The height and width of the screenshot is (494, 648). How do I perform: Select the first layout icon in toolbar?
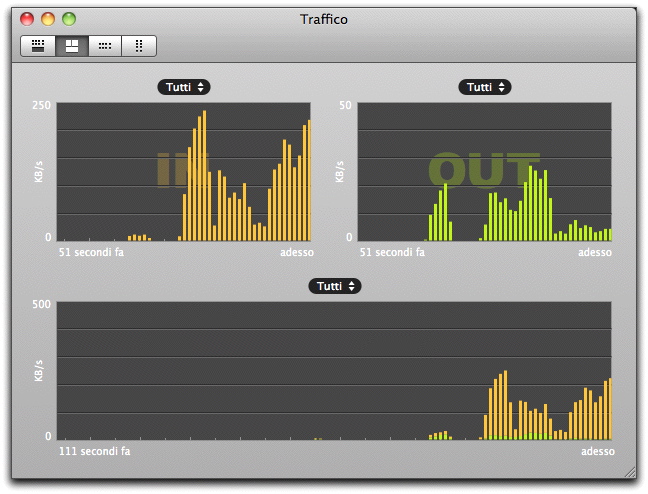(x=38, y=45)
